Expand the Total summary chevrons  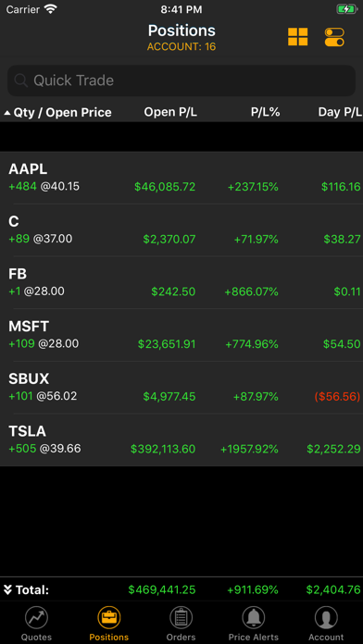pos(7,590)
